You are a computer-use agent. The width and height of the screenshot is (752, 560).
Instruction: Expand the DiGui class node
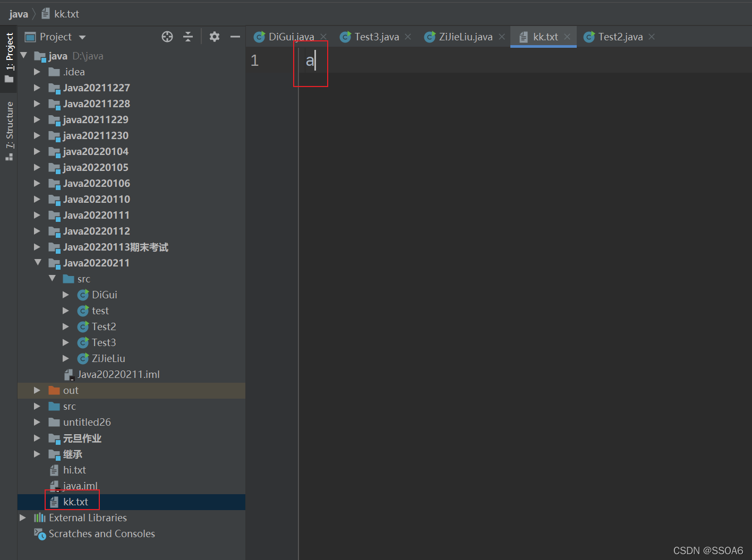(x=66, y=295)
